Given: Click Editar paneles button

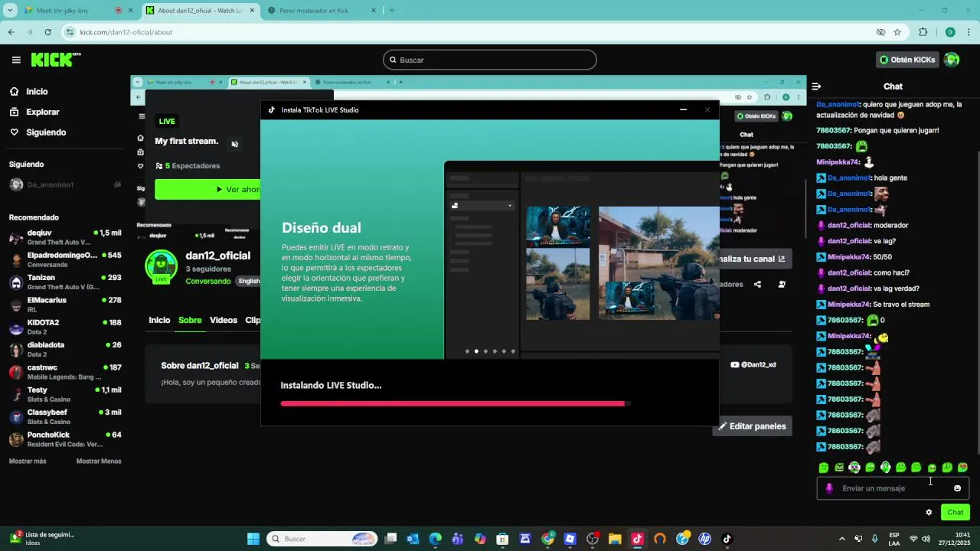Looking at the screenshot, I should tap(752, 426).
